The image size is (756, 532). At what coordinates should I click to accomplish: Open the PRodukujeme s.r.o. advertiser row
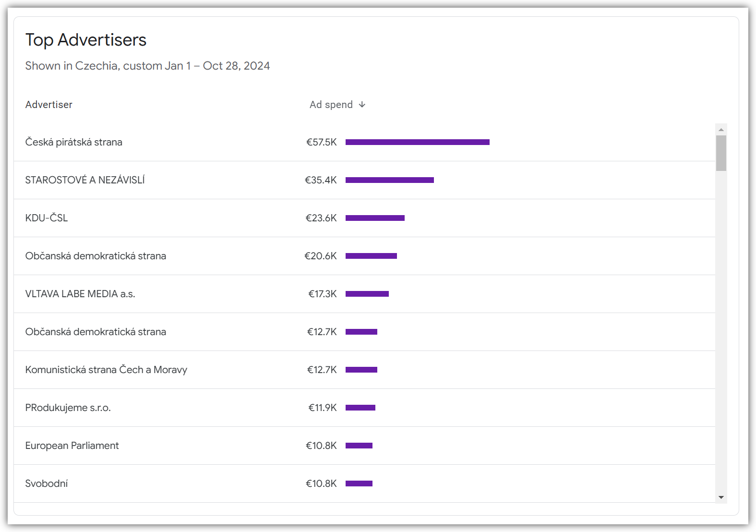coord(364,408)
